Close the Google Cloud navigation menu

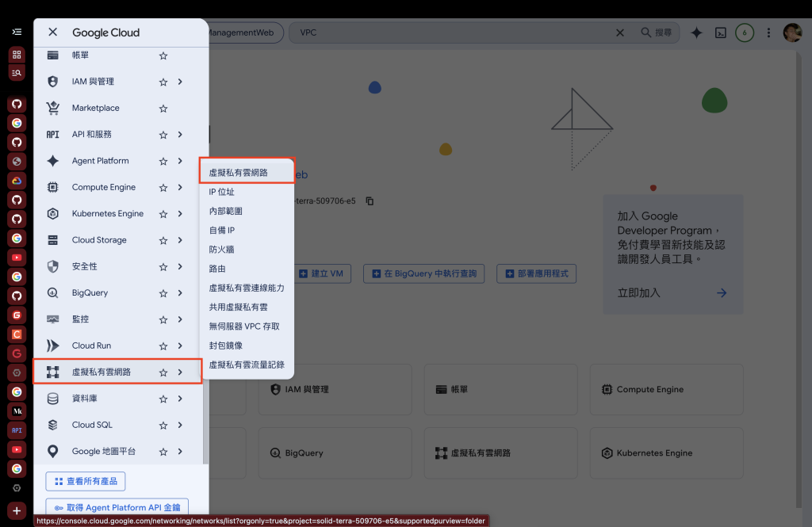tap(53, 32)
